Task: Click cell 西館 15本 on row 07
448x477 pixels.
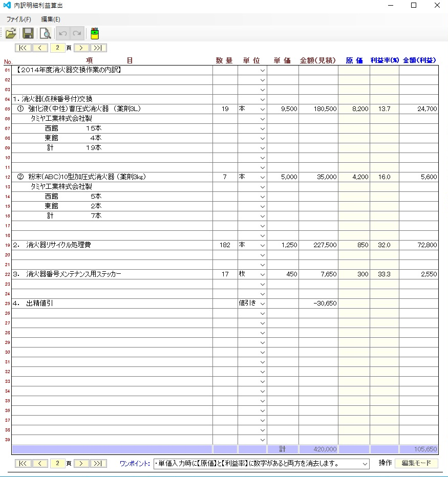Action: 112,128
